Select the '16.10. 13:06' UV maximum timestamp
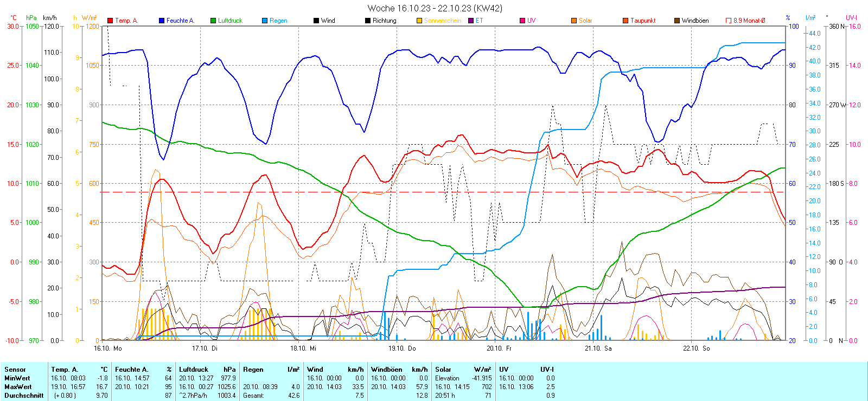This screenshot has width=868, height=401. (516, 387)
